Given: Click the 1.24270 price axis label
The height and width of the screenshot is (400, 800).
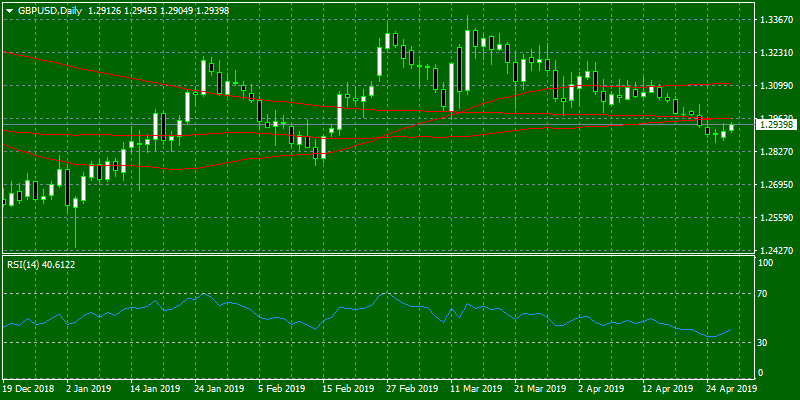Looking at the screenshot, I should point(775,251).
